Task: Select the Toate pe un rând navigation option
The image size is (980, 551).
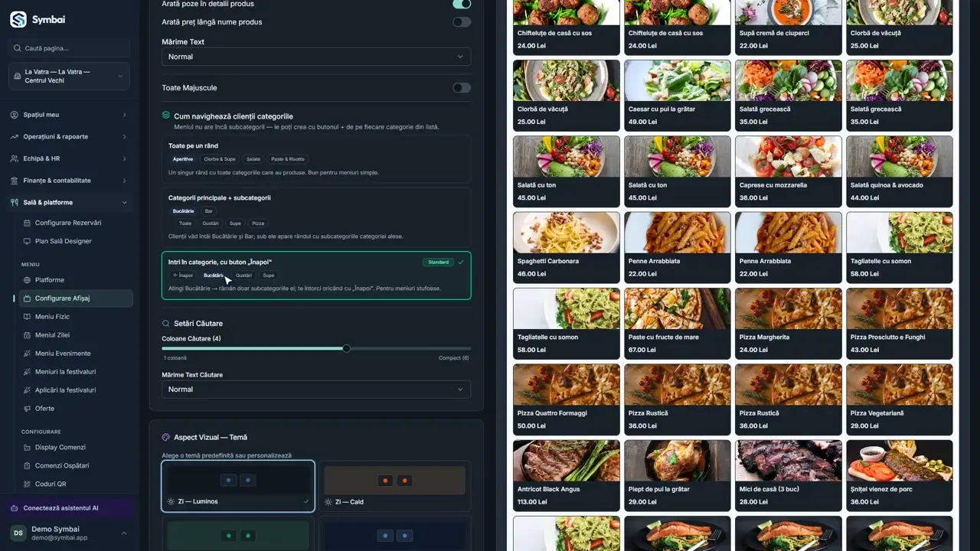Action: [x=316, y=159]
